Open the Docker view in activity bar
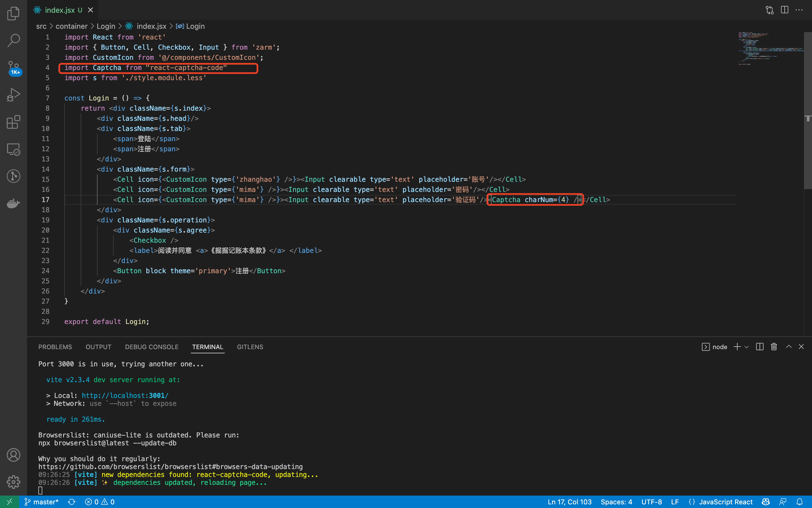The width and height of the screenshot is (812, 508). pos(14,203)
